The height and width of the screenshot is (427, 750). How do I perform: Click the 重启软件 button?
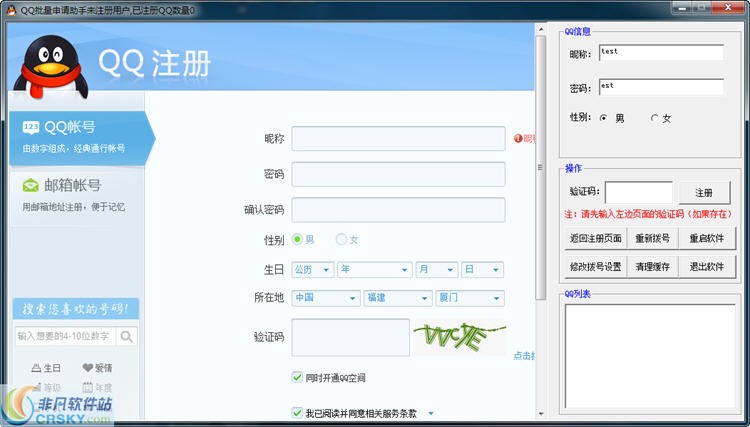point(707,238)
